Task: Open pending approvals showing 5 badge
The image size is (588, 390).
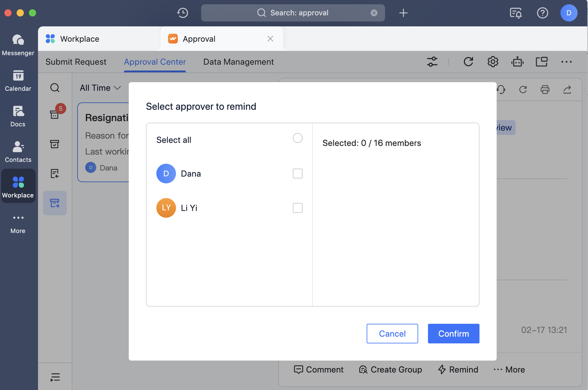Action: pos(55,114)
